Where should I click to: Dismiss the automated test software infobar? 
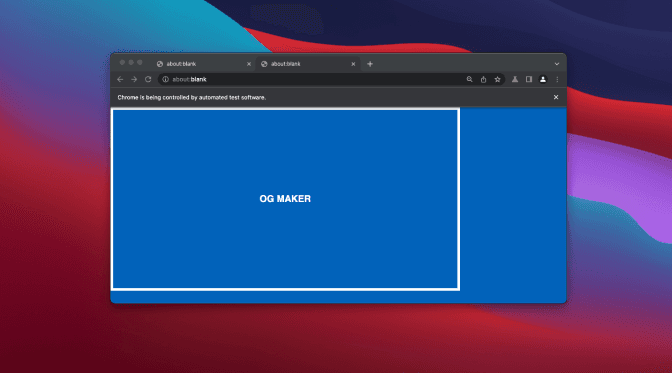(x=556, y=97)
